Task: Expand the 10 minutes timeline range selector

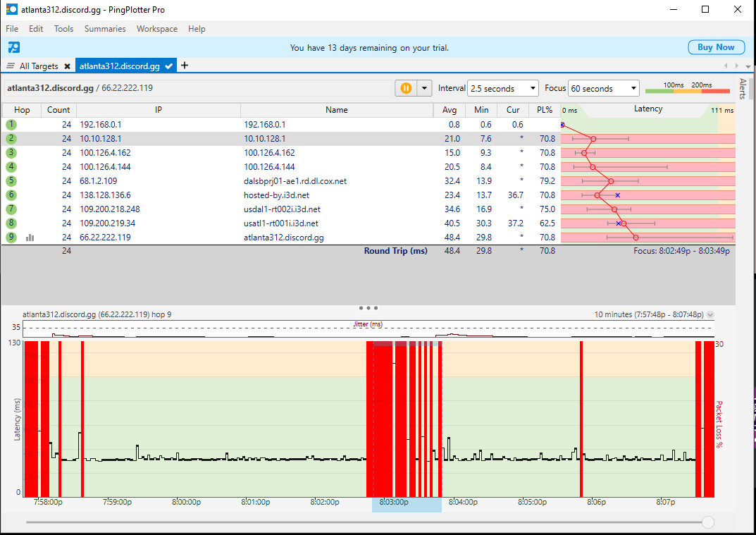Action: tap(710, 315)
